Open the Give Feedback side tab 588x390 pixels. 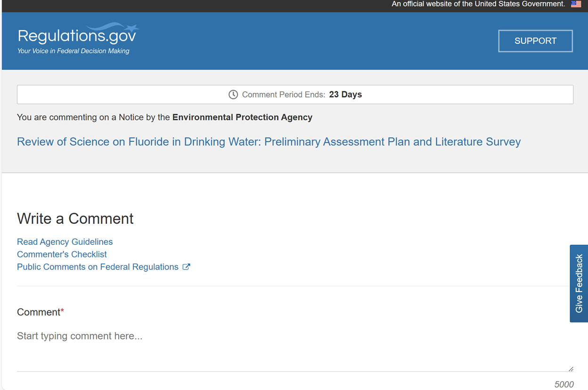[579, 283]
